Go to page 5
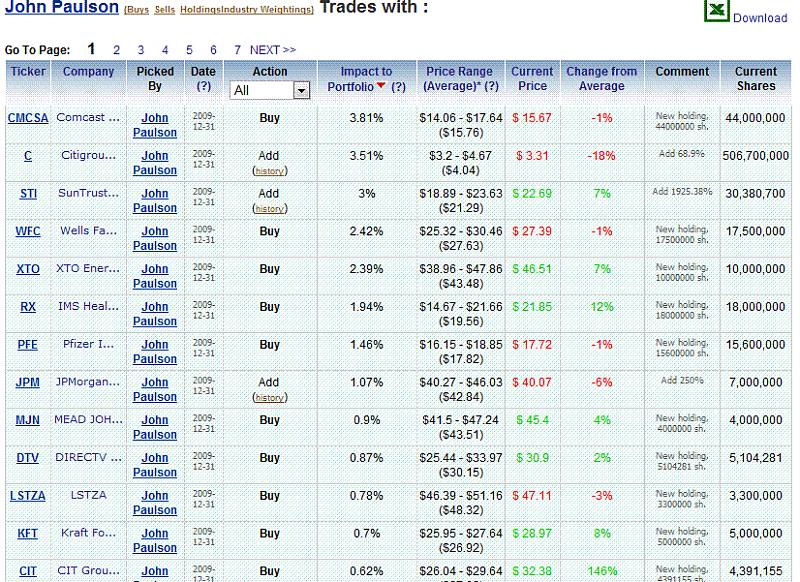This screenshot has height=582, width=800. (x=189, y=50)
